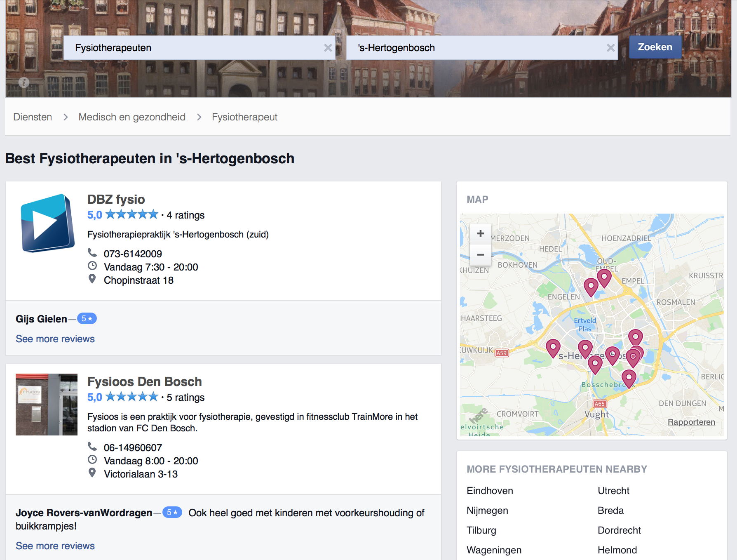This screenshot has width=737, height=560.
Task: Select Eindhoven in nearby list
Action: tap(490, 491)
